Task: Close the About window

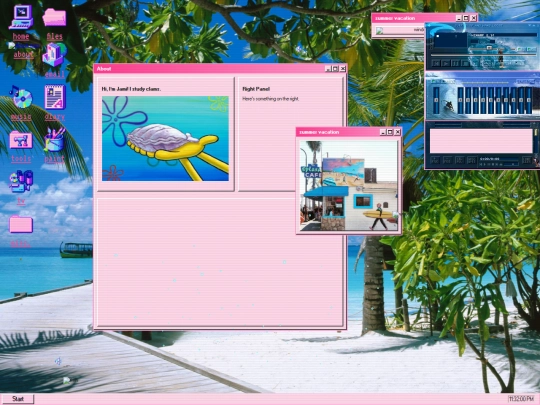Action: pyautogui.click(x=343, y=69)
